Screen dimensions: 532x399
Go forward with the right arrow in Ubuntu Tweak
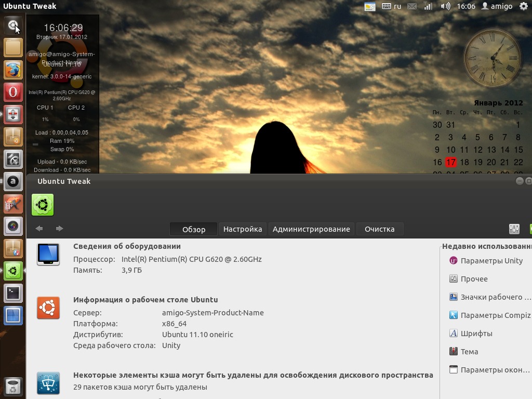59,229
